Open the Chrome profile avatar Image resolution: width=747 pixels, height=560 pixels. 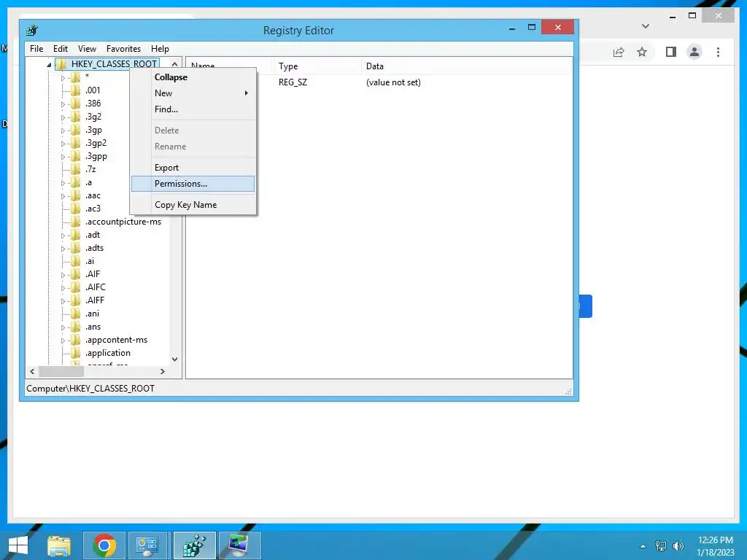tap(694, 52)
